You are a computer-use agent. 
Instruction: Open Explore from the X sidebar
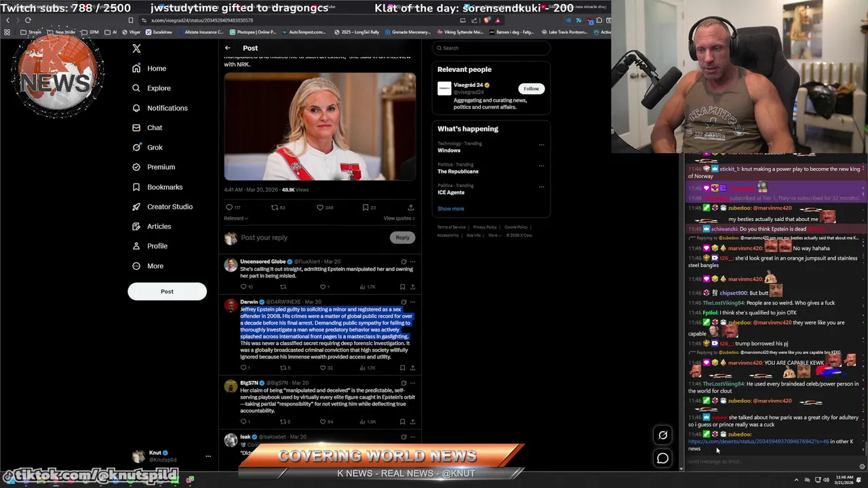tap(151, 88)
